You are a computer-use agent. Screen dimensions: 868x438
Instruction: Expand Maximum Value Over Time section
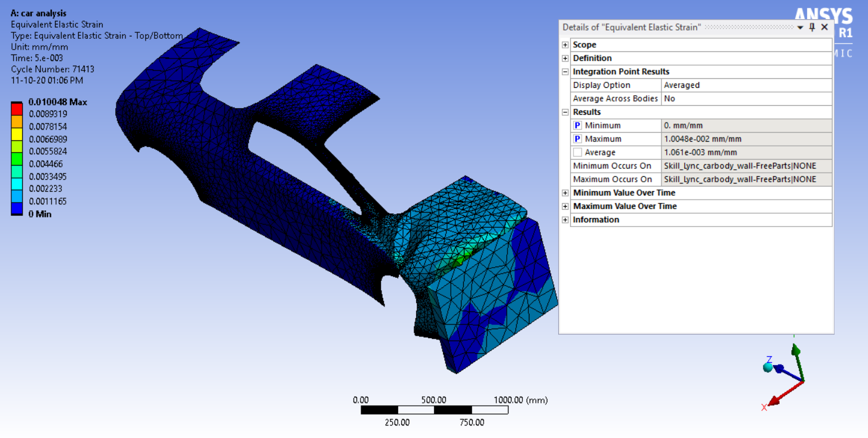pos(565,206)
